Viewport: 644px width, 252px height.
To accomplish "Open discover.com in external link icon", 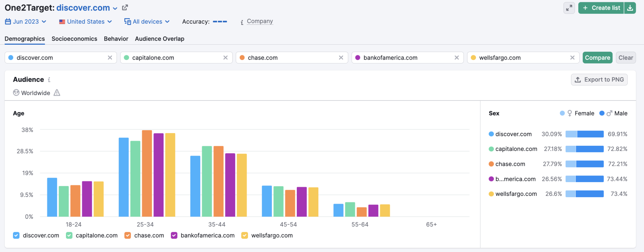I will [125, 8].
